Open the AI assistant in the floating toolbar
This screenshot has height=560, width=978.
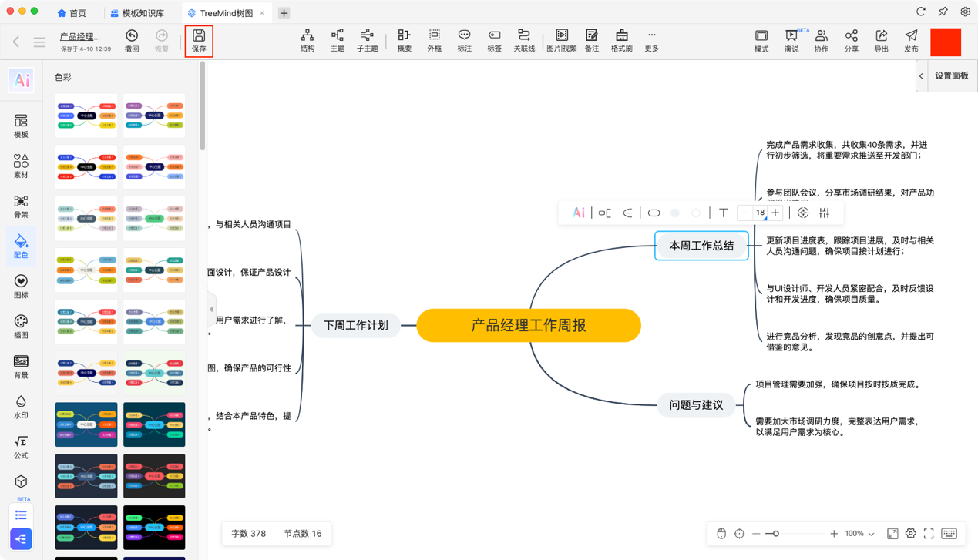point(578,213)
